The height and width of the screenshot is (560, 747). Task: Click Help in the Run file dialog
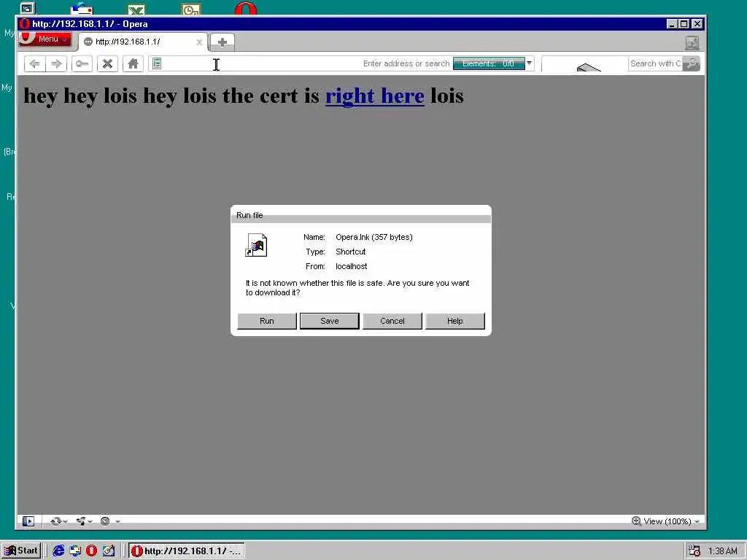[x=455, y=321]
